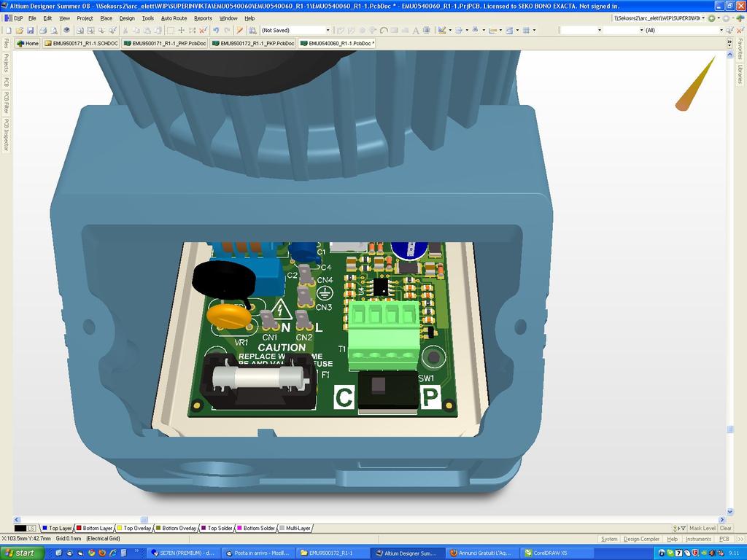Expand the Utility tools dropdown arrow
This screenshot has height=560, width=747.
tap(449, 30)
